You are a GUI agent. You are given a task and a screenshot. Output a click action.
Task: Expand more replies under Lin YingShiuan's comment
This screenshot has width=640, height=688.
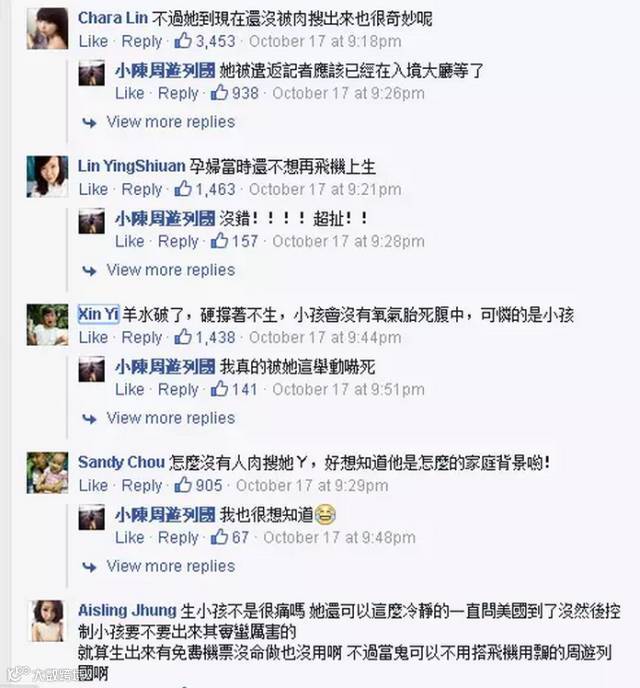tap(171, 270)
